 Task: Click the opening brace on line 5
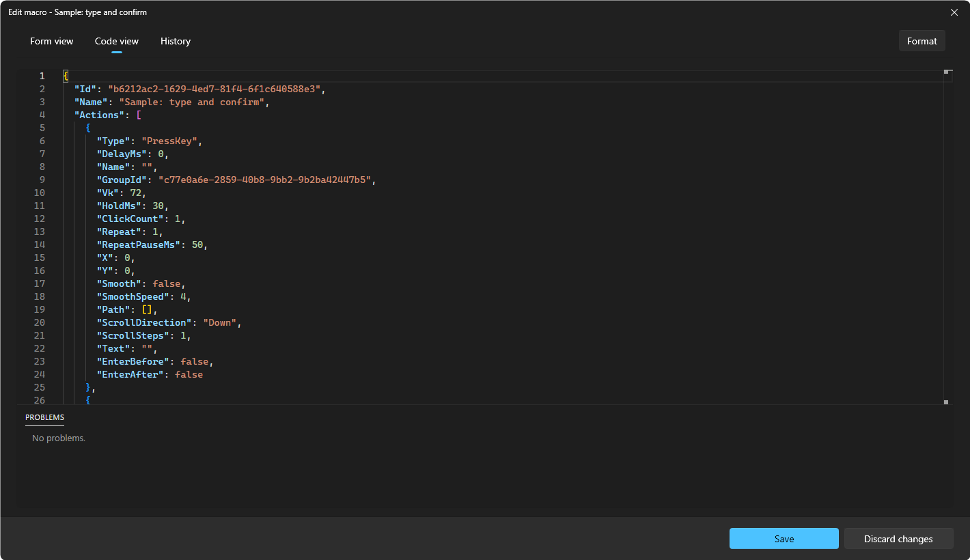click(88, 128)
